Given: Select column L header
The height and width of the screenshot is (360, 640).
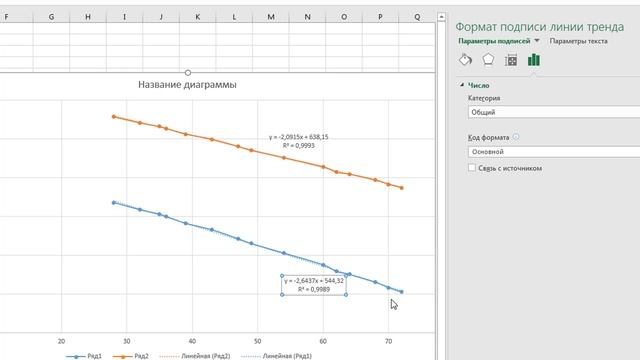Looking at the screenshot, I should (x=234, y=17).
